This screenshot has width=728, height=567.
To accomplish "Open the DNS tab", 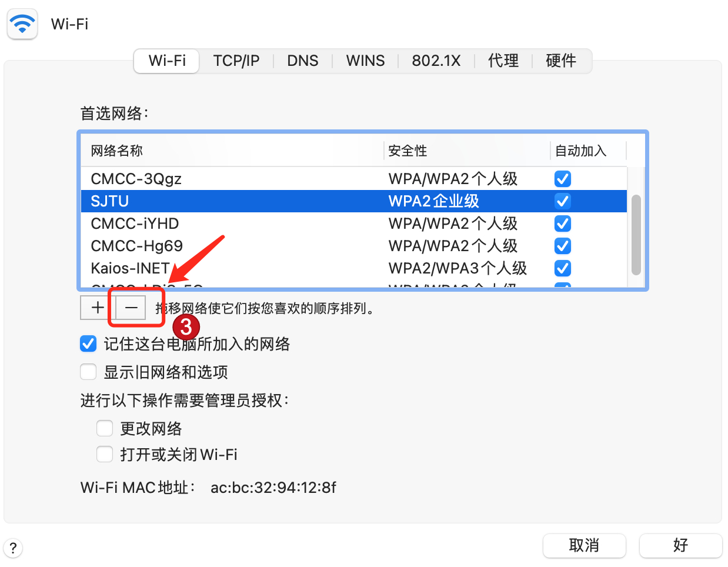I will tap(303, 61).
